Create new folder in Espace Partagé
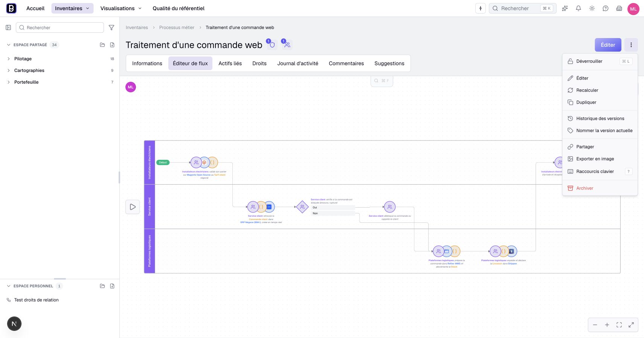Screen dimensions: 644x338 (102, 45)
